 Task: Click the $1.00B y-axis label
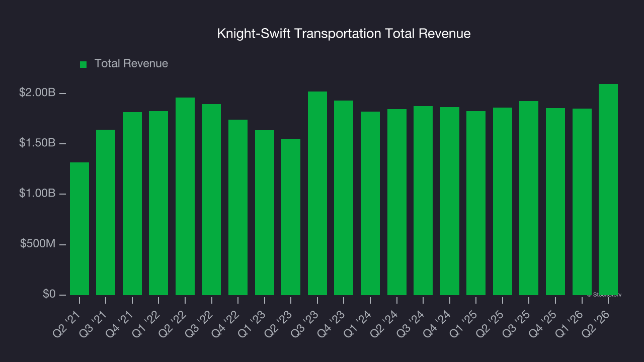pos(37,193)
